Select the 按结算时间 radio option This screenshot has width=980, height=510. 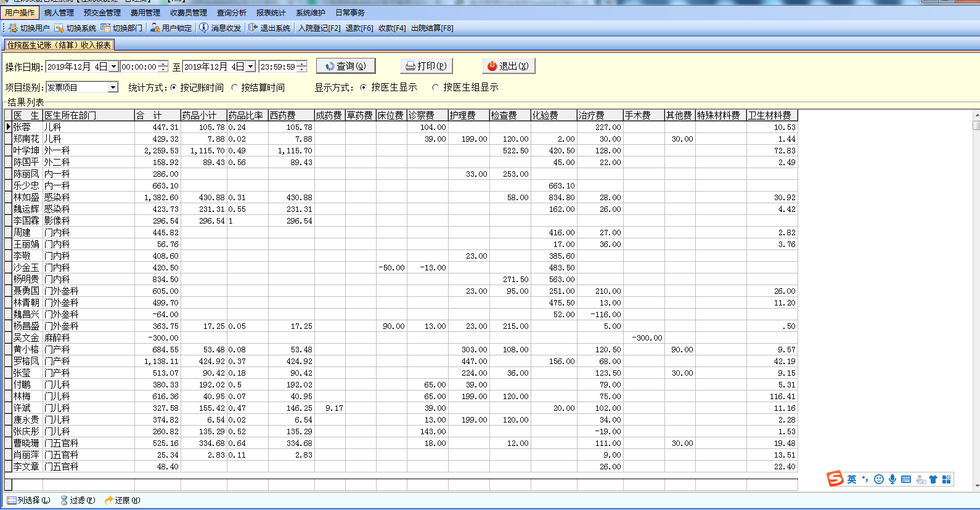click(234, 87)
